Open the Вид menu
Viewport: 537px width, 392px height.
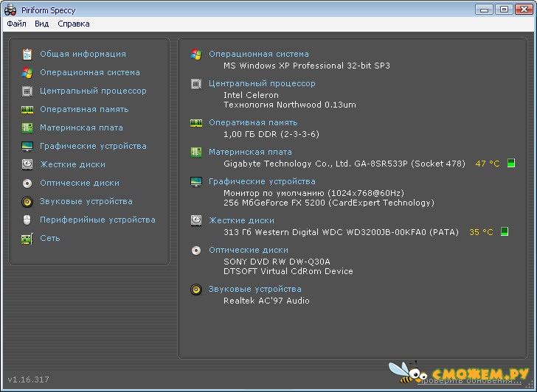click(42, 24)
